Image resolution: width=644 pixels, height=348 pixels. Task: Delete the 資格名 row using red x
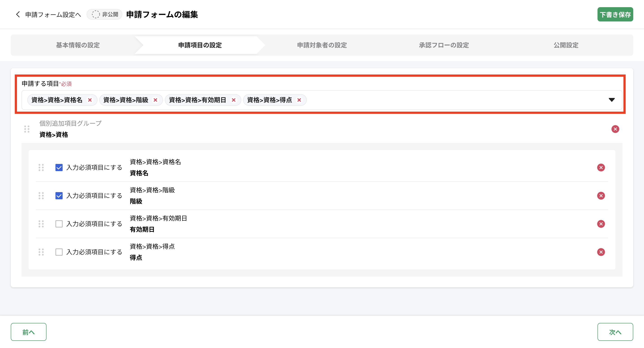point(601,168)
